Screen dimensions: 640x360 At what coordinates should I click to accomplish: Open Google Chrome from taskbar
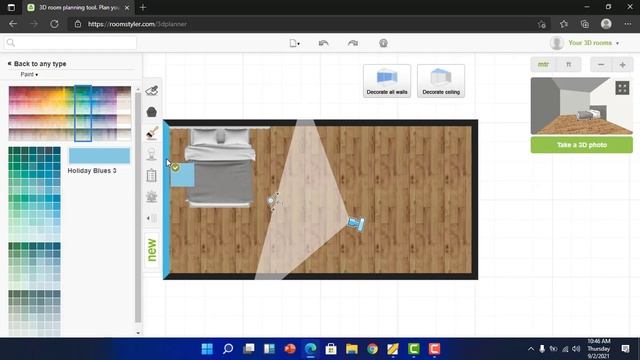(372, 349)
